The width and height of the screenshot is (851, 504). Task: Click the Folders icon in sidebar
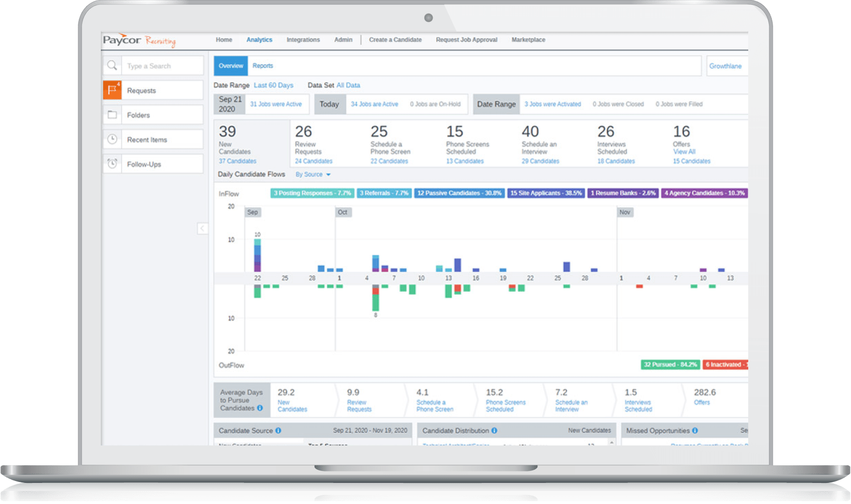(x=112, y=115)
